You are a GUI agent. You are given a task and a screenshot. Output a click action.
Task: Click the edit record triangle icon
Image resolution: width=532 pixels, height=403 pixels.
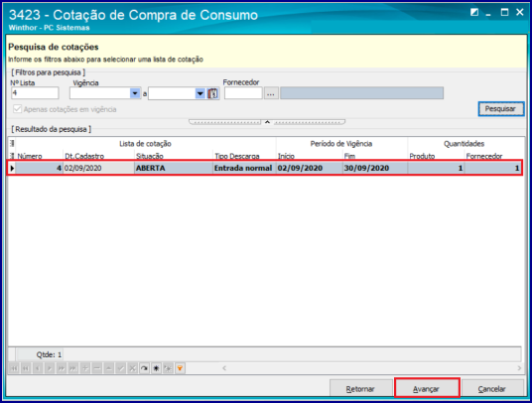(x=109, y=368)
